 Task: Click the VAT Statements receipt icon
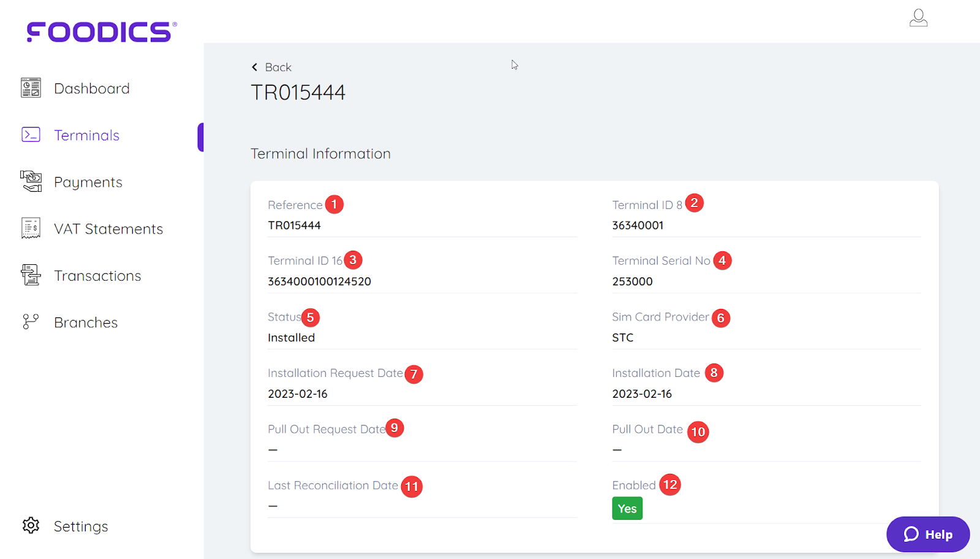click(x=31, y=228)
